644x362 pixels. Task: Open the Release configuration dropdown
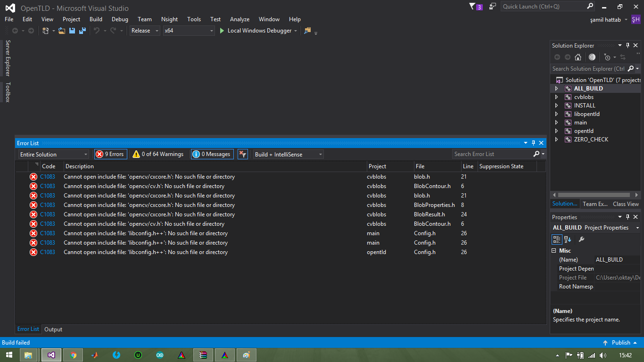145,31
